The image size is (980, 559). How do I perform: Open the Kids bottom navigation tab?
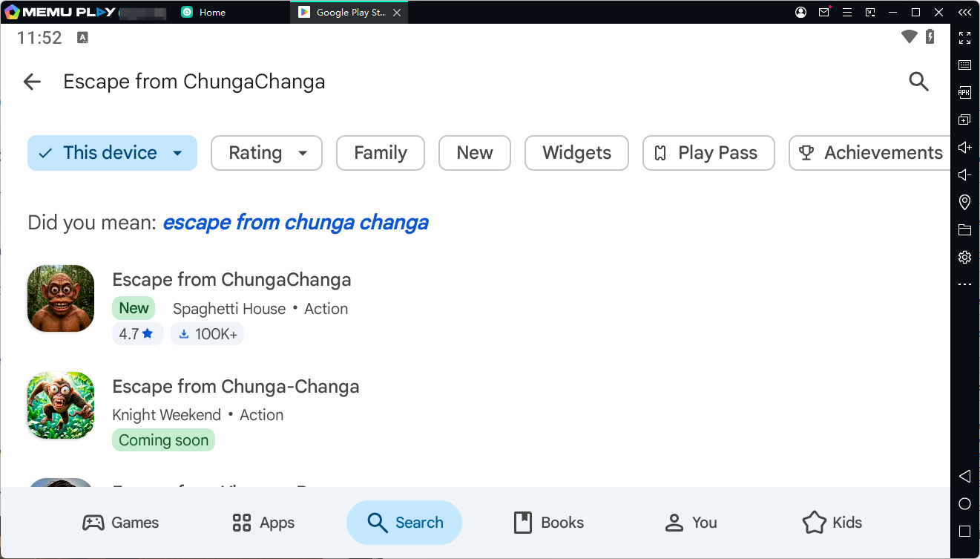[x=832, y=523]
